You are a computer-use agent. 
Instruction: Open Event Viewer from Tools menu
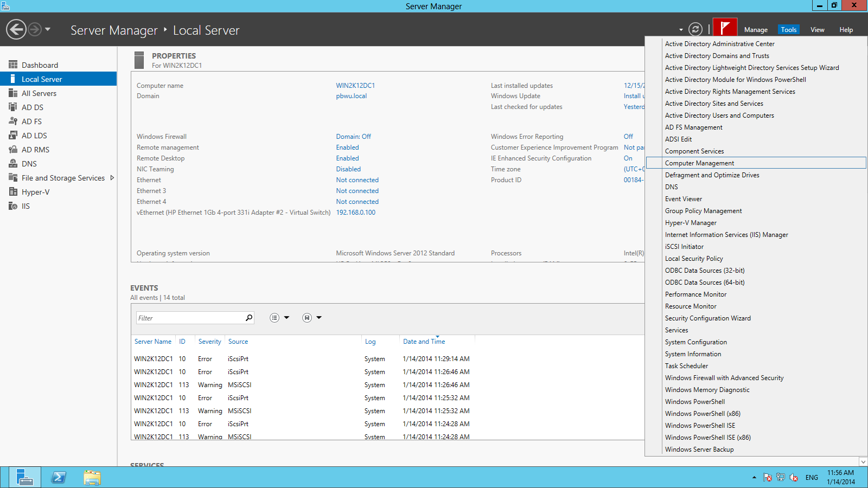(684, 199)
